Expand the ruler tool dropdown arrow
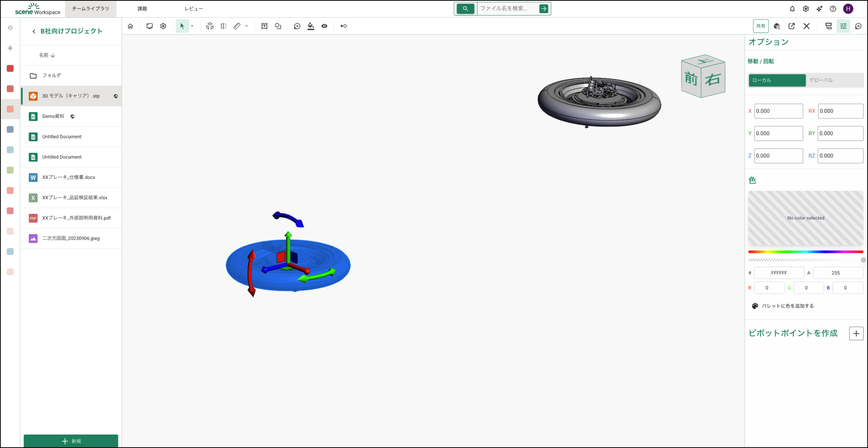The width and height of the screenshot is (868, 448). (247, 26)
